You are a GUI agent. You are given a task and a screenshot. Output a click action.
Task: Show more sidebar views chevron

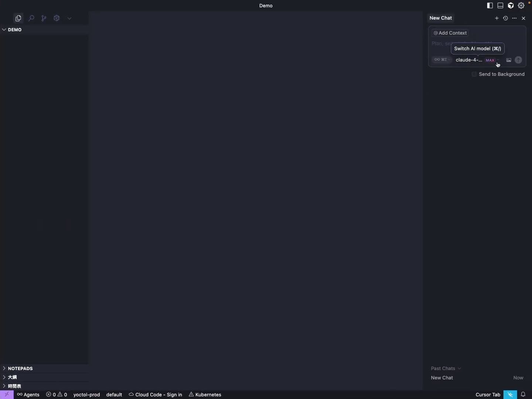[69, 18]
